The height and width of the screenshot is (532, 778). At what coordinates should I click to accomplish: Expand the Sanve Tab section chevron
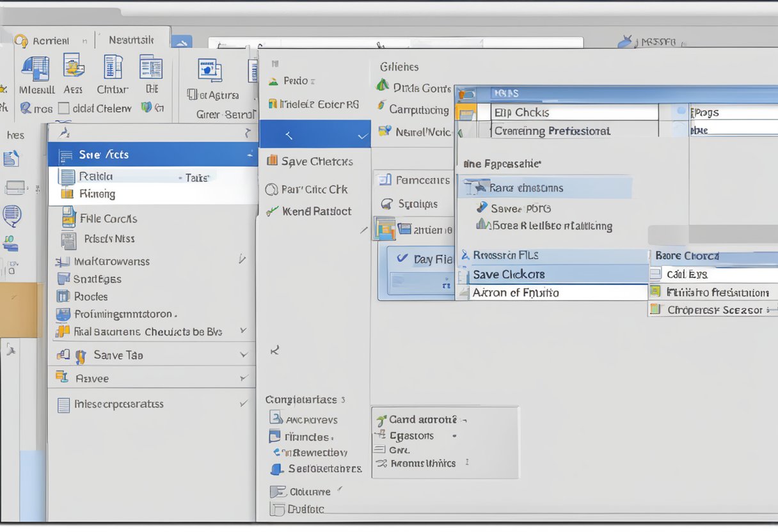point(243,355)
